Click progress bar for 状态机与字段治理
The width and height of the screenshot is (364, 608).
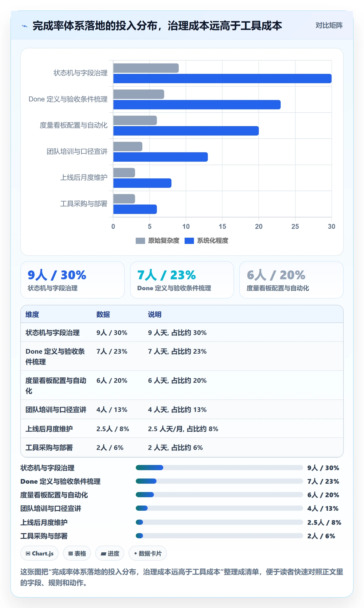(x=219, y=468)
